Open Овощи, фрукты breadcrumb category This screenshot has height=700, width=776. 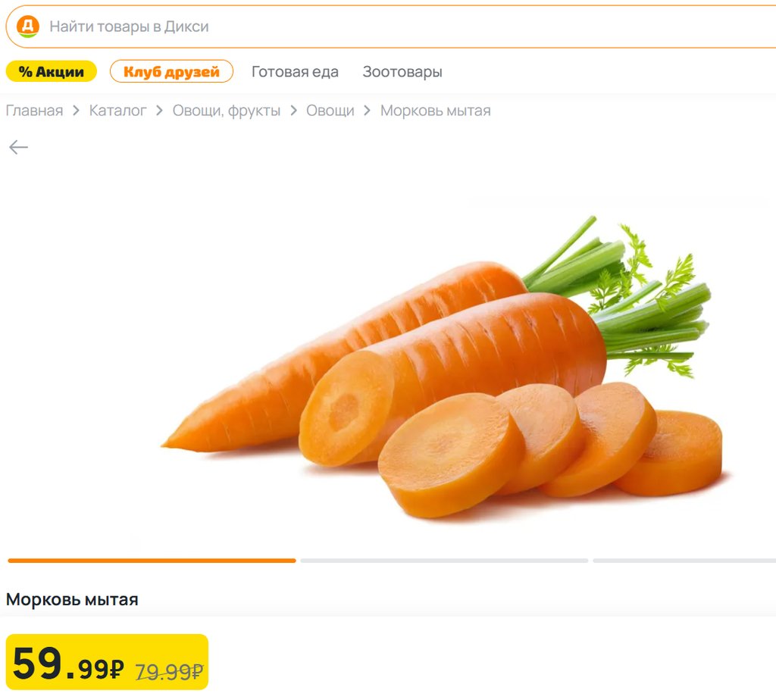pos(226,111)
